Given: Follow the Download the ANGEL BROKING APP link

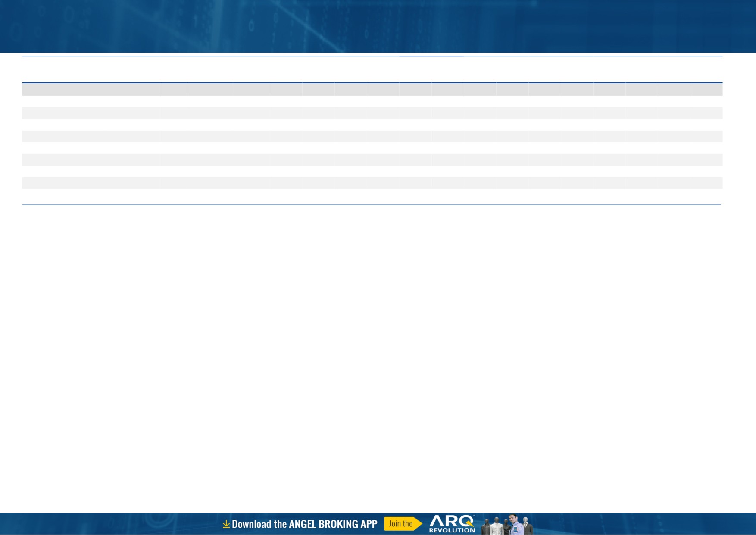Looking at the screenshot, I should 304,524.
